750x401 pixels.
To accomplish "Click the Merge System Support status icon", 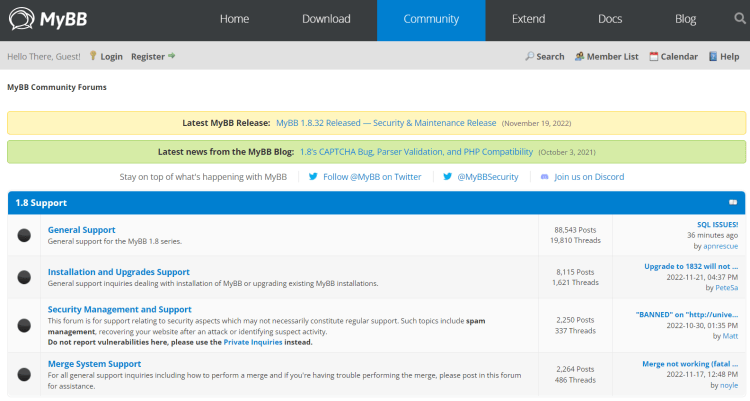I will coord(24,374).
